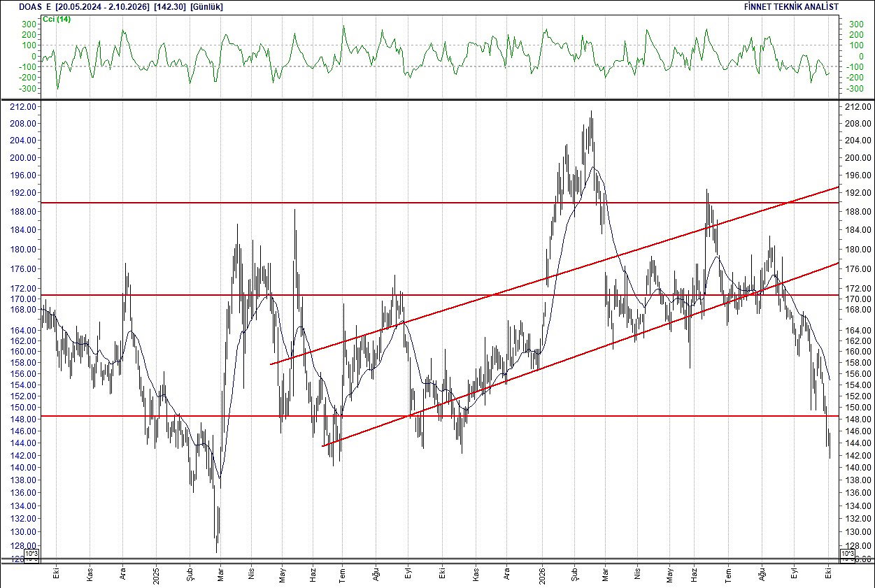Click the date range 20.05.2024 - 2.10.2026 text
The height and width of the screenshot is (588, 875).
point(103,6)
